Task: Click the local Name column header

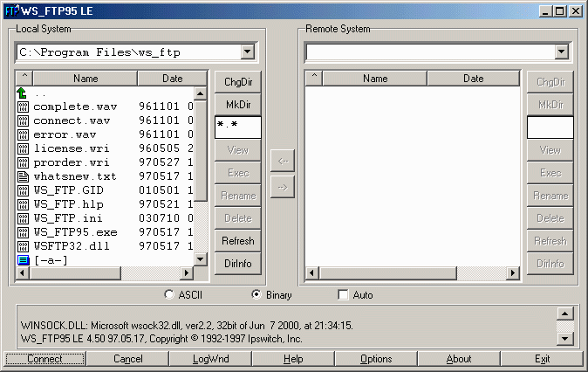Action: pyautogui.click(x=85, y=79)
